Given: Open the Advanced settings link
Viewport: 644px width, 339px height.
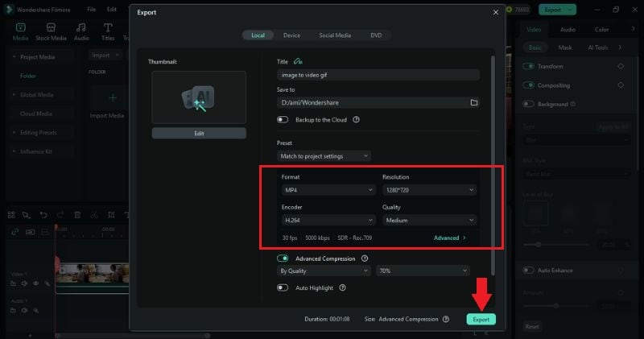Looking at the screenshot, I should click(x=450, y=238).
